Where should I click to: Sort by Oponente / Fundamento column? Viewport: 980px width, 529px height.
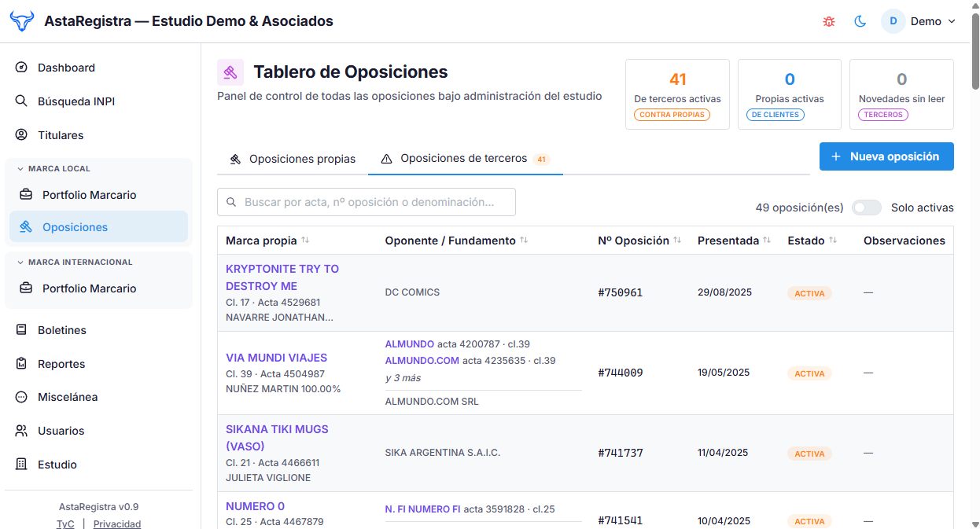pos(456,241)
